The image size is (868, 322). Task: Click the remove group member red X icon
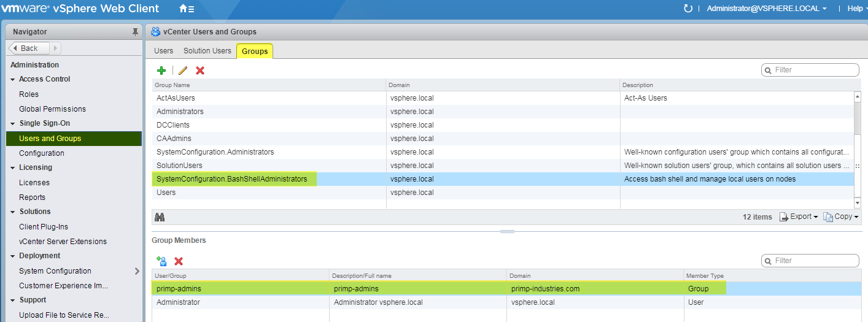click(x=179, y=261)
